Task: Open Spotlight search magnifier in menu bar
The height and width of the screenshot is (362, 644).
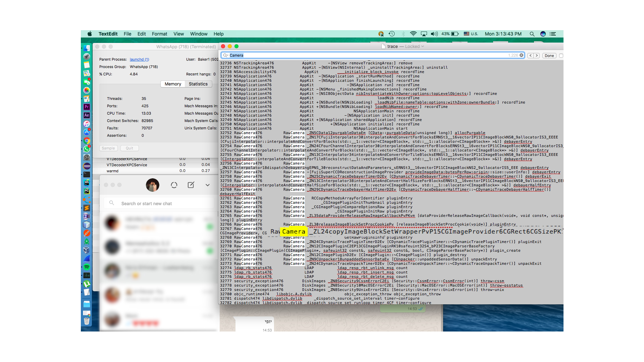Action: [532, 34]
